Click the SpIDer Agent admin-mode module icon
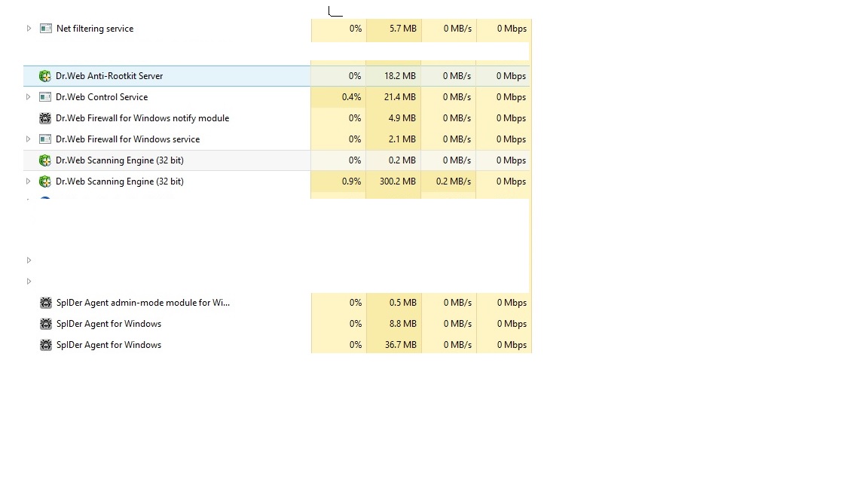 tap(46, 303)
